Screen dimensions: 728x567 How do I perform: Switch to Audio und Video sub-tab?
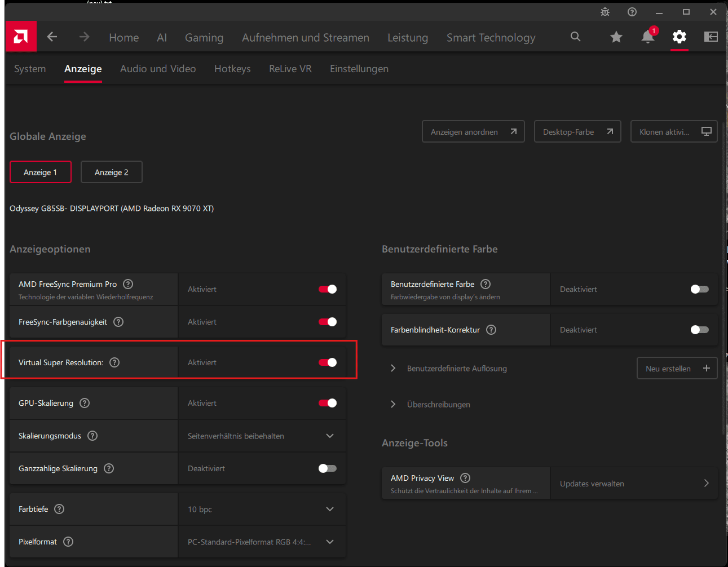click(158, 69)
